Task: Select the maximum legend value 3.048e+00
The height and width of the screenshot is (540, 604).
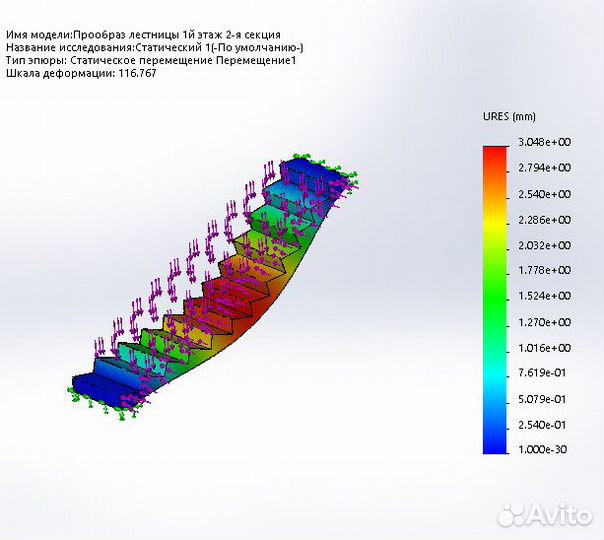Action: coord(543,143)
